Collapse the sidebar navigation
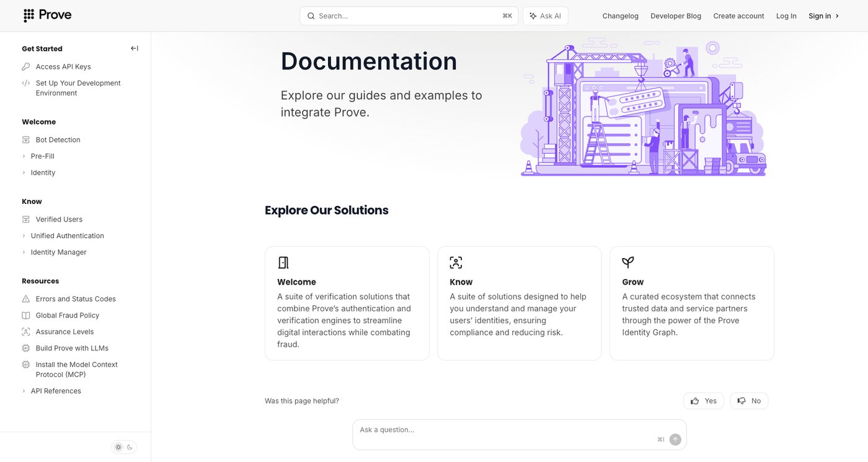The height and width of the screenshot is (462, 868). pos(134,48)
